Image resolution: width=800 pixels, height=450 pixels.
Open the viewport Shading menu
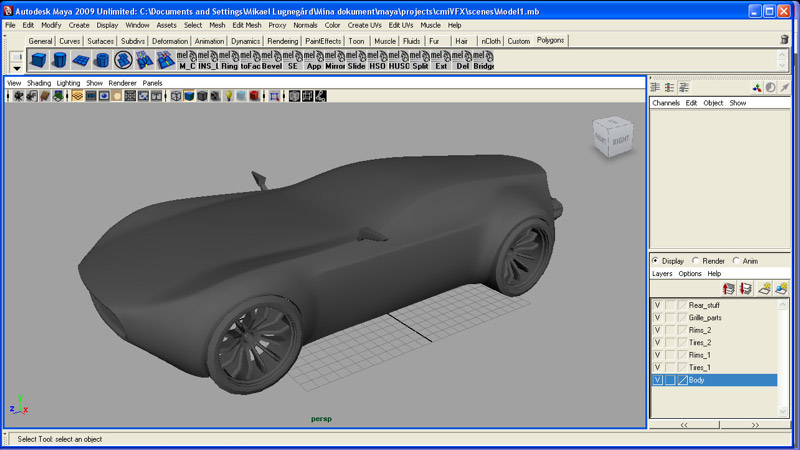click(39, 83)
